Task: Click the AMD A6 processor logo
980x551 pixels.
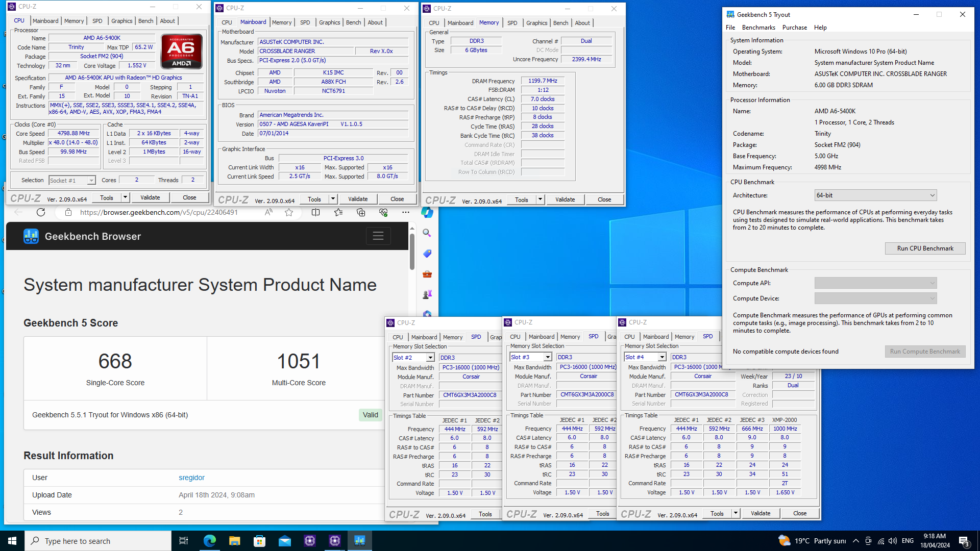Action: pyautogui.click(x=182, y=52)
